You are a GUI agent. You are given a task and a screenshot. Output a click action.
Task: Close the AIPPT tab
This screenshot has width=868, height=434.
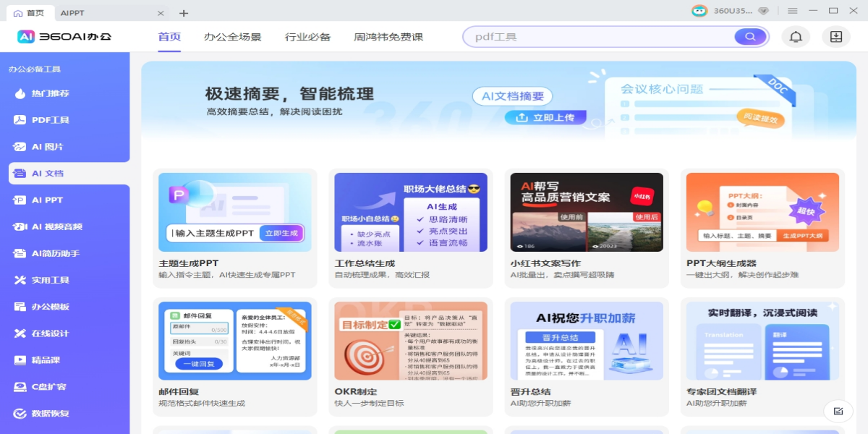(161, 13)
